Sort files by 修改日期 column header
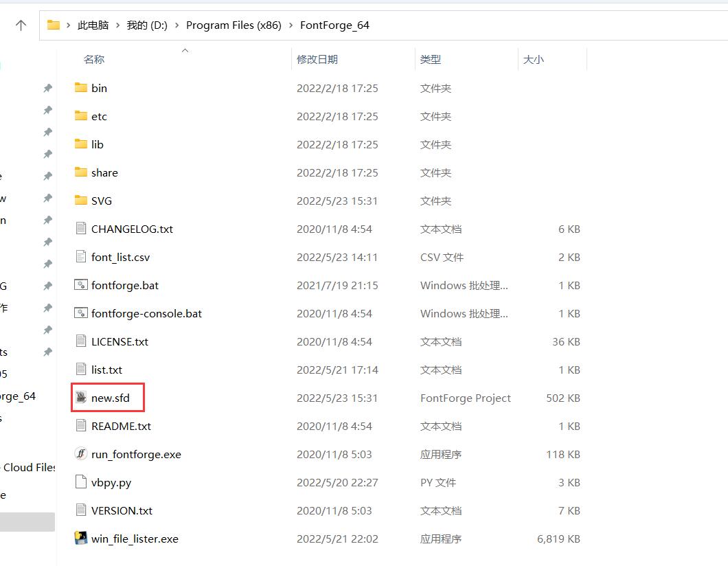This screenshot has width=728, height=566. [317, 60]
